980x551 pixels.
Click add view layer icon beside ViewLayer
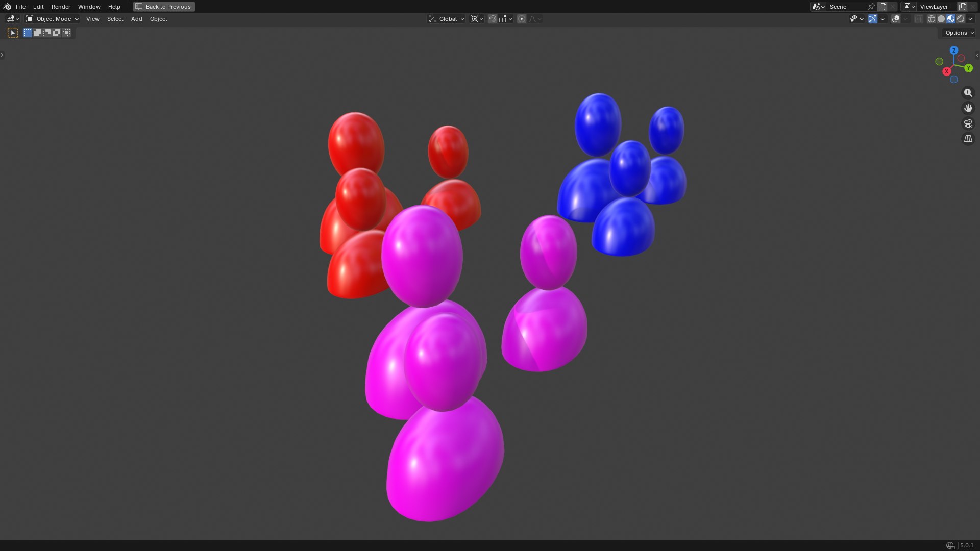(963, 7)
